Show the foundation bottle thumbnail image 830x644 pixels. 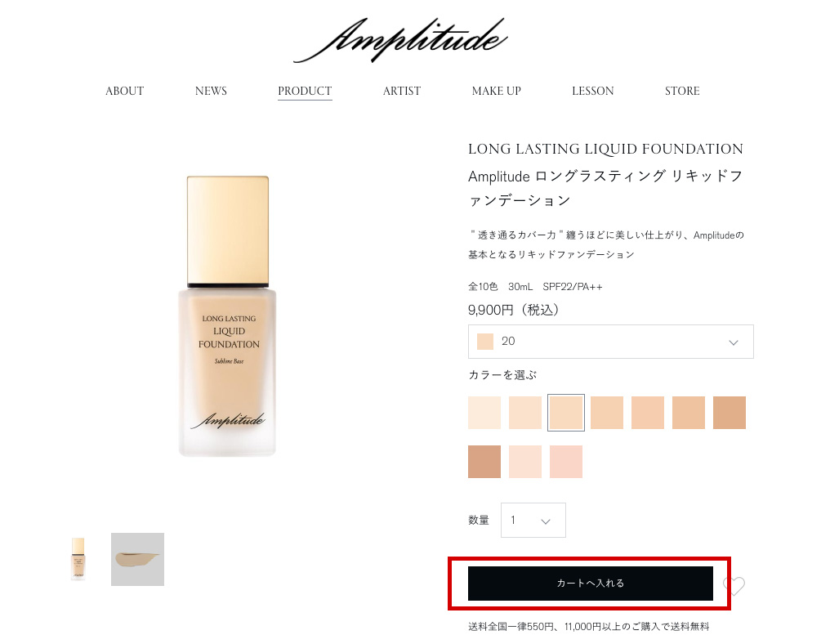pyautogui.click(x=78, y=559)
